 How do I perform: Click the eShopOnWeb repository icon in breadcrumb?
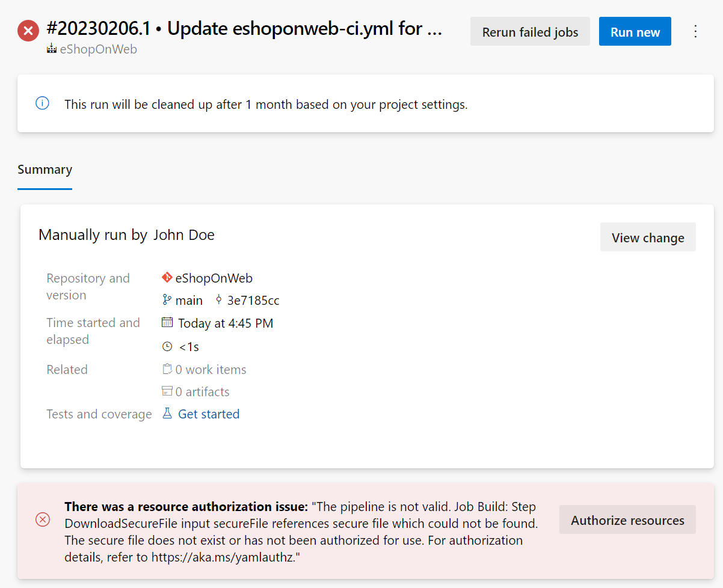pyautogui.click(x=51, y=49)
